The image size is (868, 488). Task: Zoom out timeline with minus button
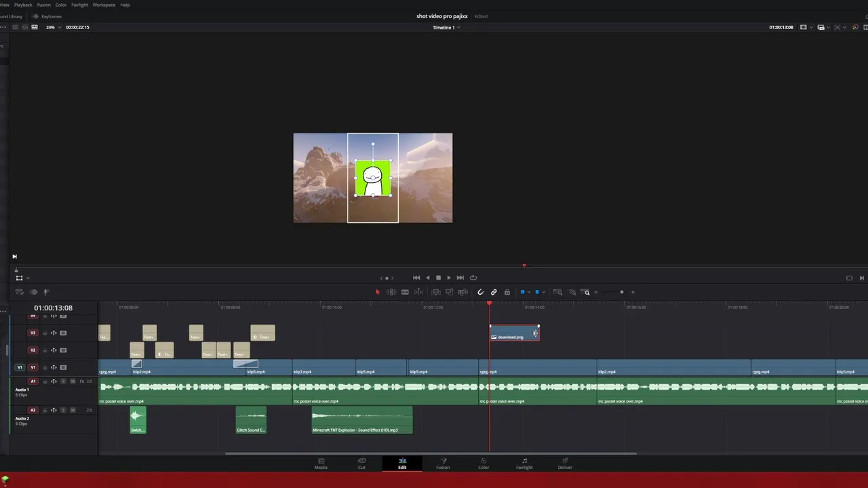[596, 292]
